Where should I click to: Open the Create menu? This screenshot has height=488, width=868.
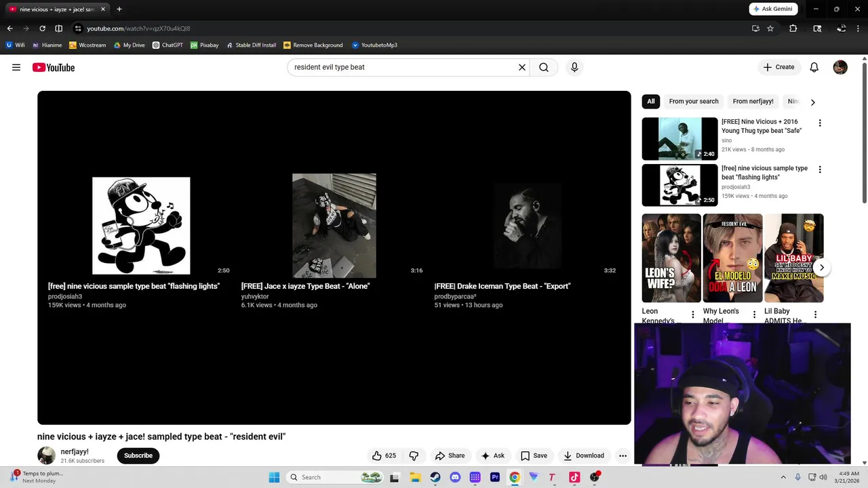pos(778,67)
